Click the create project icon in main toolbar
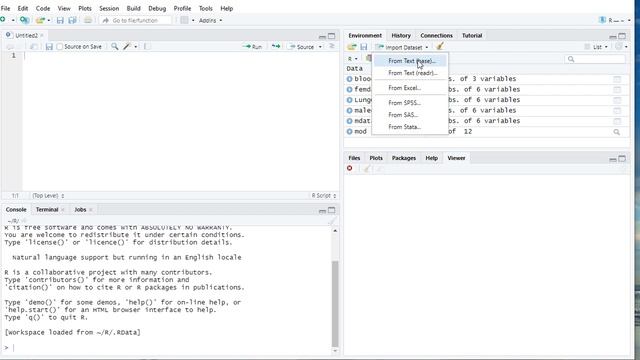Screen dimensions: 640x360 pos(24,20)
